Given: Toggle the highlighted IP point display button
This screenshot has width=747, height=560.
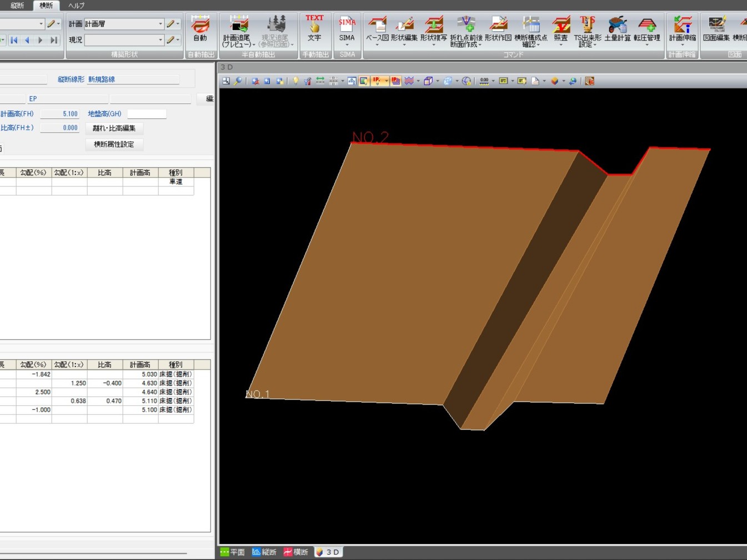Looking at the screenshot, I should click(x=377, y=81).
